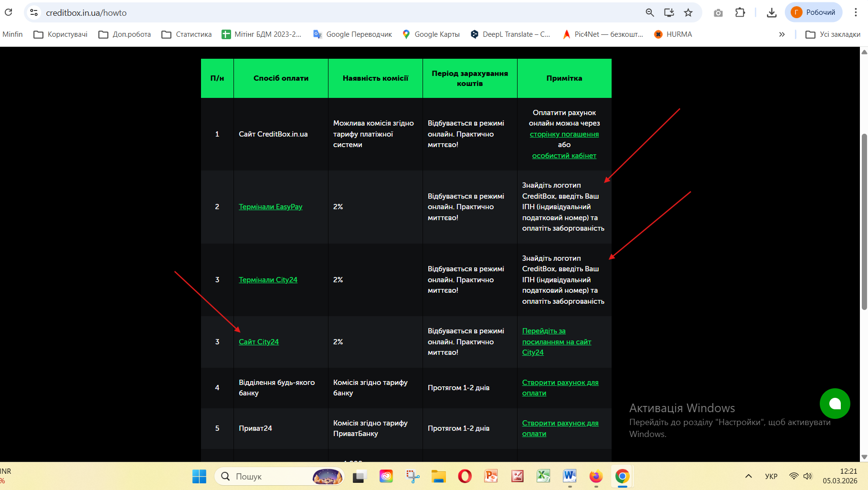This screenshot has height=490, width=868.
Task: Click the taskbar Пошук search box
Action: 280,476
